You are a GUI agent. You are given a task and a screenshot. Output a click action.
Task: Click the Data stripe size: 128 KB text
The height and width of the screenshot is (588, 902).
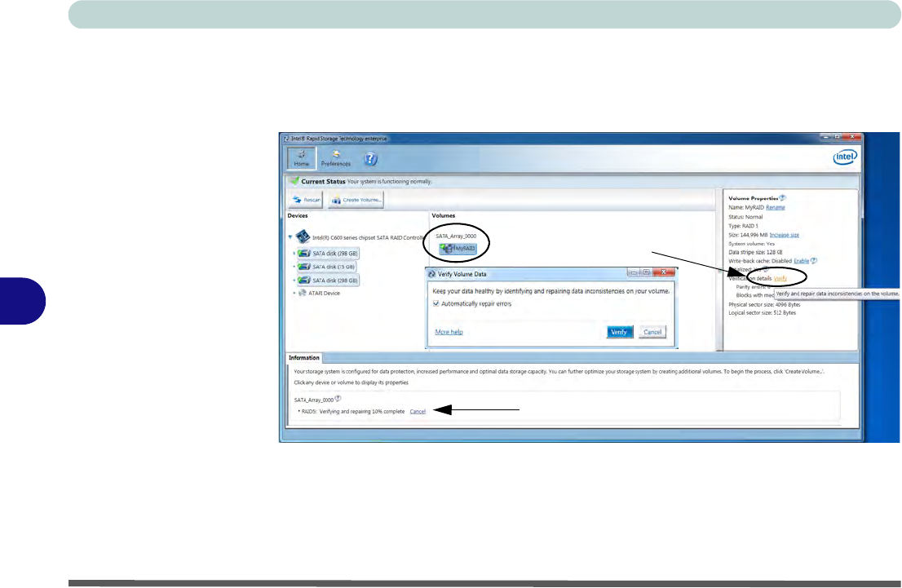[x=755, y=252]
